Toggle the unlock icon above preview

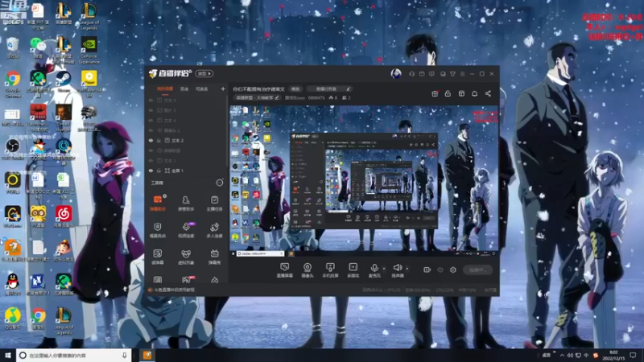pyautogui.click(x=448, y=93)
